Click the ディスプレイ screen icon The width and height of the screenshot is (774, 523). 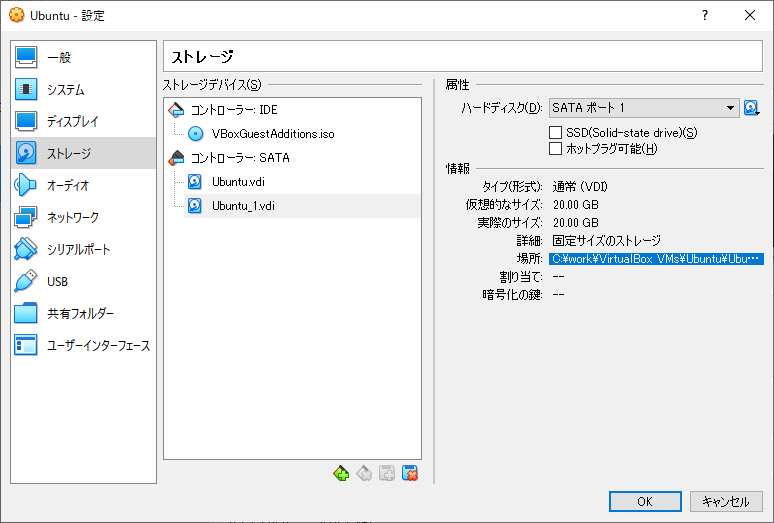pos(26,121)
